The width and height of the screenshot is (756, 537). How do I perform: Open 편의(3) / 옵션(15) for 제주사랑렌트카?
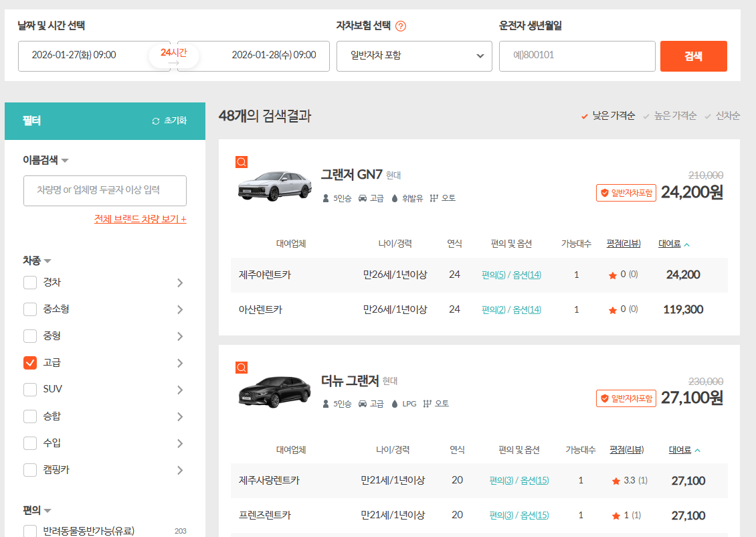tap(518, 481)
